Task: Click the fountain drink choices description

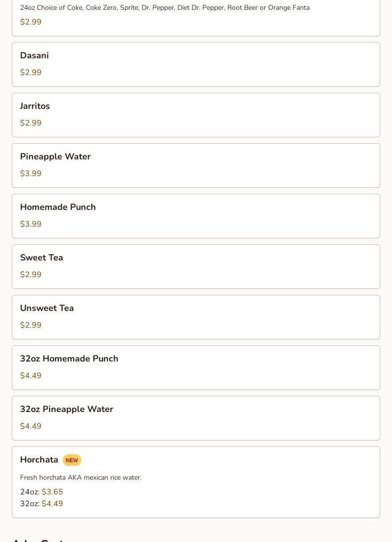Action: [x=165, y=8]
